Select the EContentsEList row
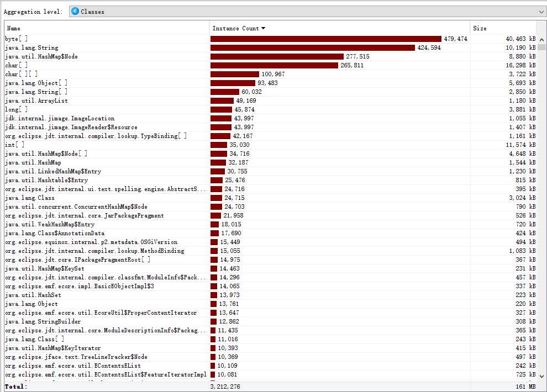Image resolution: width=547 pixels, height=392 pixels. (x=270, y=365)
